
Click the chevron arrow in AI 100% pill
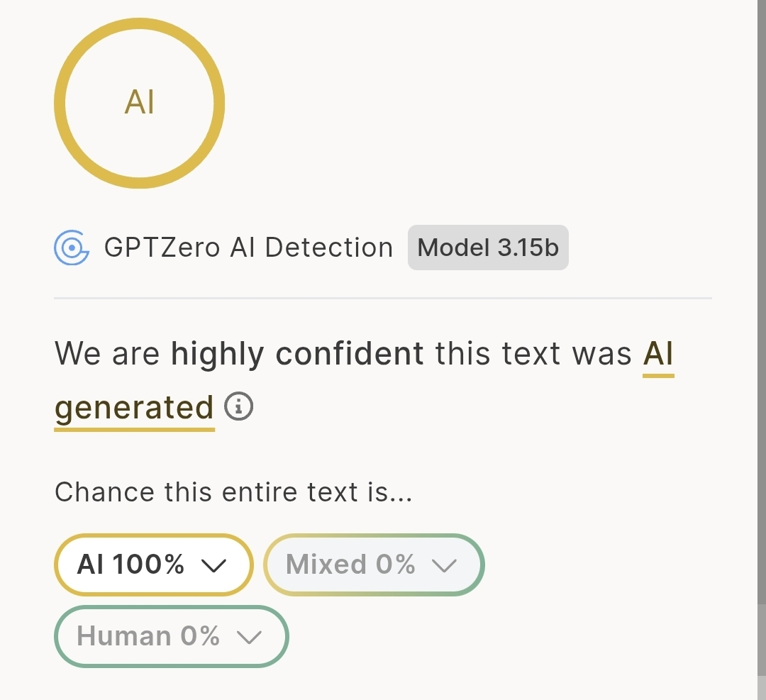click(213, 565)
